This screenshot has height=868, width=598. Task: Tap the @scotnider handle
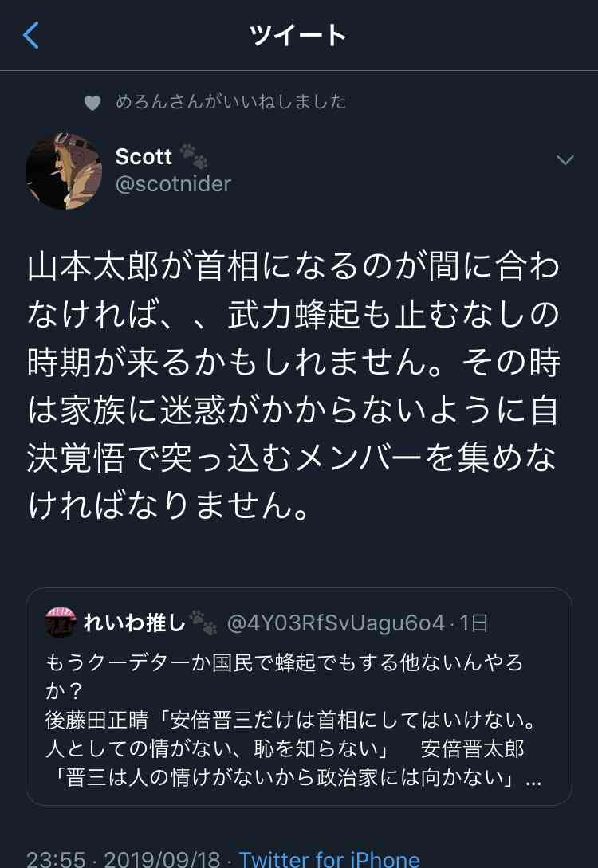[173, 184]
